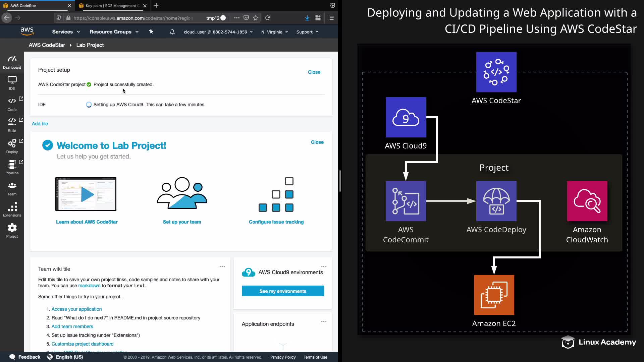
Task: Click the Add tile link
Action: coord(40,124)
